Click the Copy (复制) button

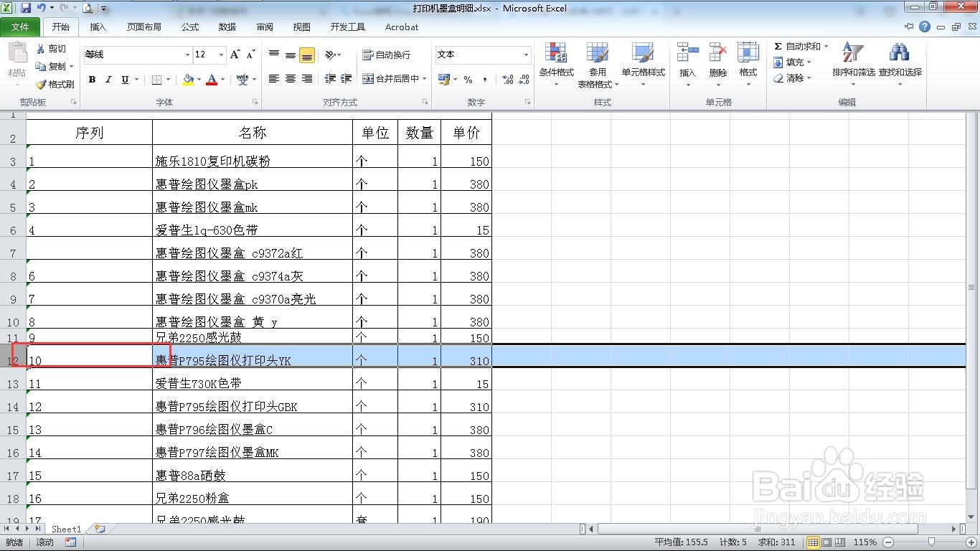pos(51,66)
